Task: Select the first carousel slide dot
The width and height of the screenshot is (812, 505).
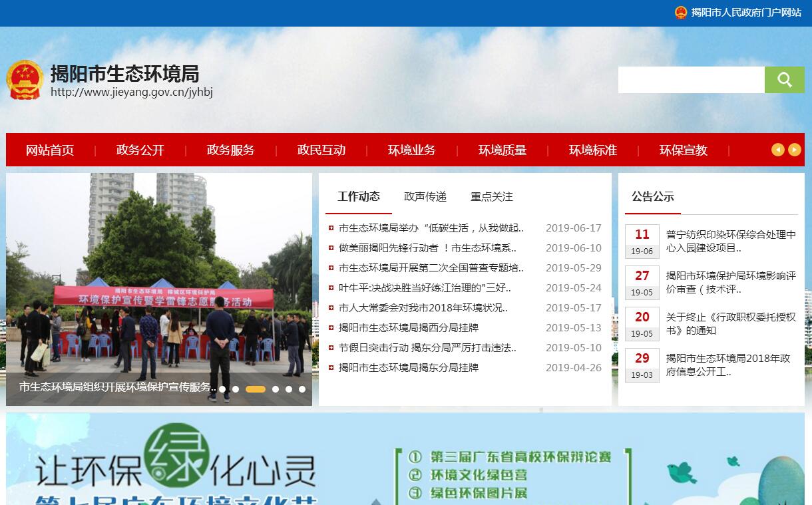Action: (222, 389)
